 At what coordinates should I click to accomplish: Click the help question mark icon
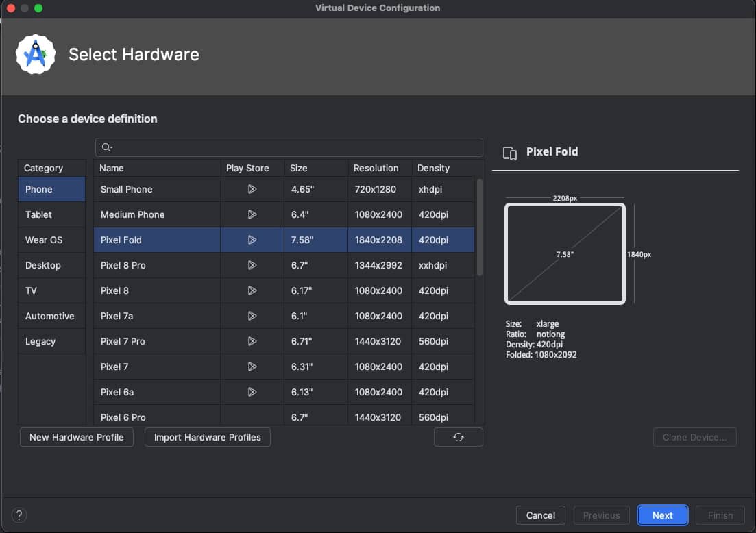pos(19,515)
